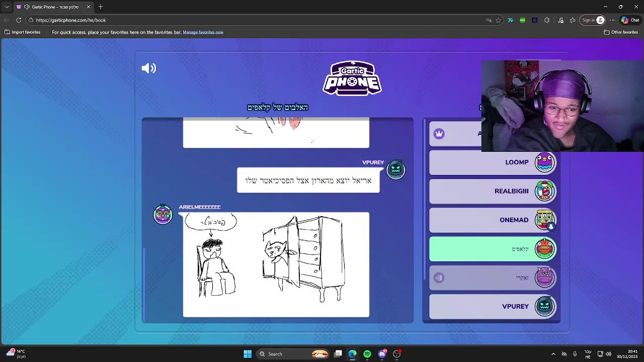Close the Gartic Phone tab
This screenshot has width=644, height=362.
pos(89,7)
